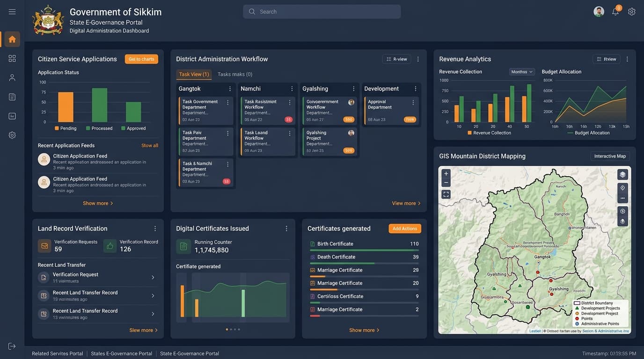Switch to Task View (1) tab

click(x=194, y=74)
